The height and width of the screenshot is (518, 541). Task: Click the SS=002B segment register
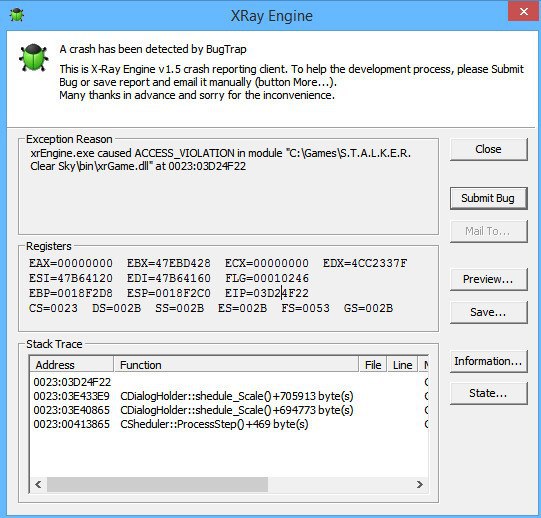pyautogui.click(x=179, y=308)
